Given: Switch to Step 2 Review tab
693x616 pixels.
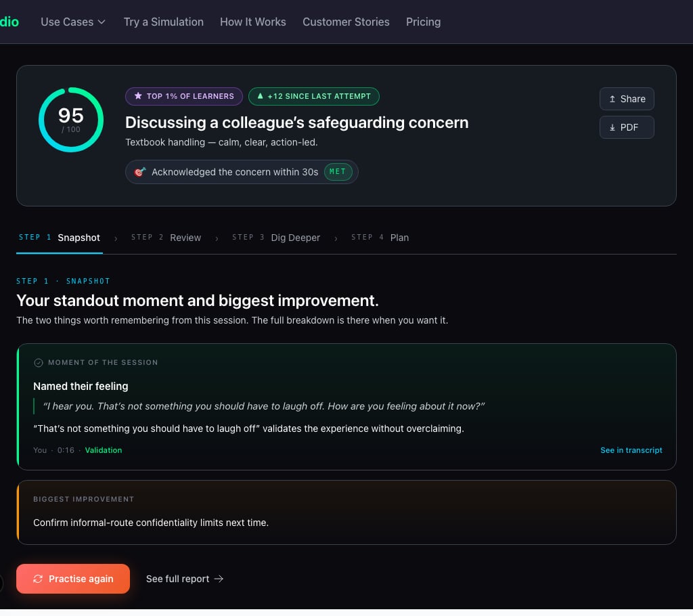Looking at the screenshot, I should coord(166,238).
